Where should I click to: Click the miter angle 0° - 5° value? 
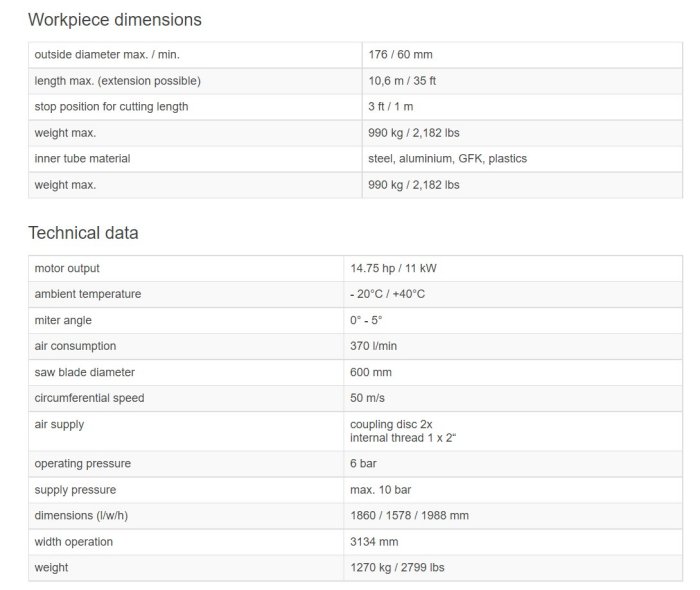pos(366,320)
